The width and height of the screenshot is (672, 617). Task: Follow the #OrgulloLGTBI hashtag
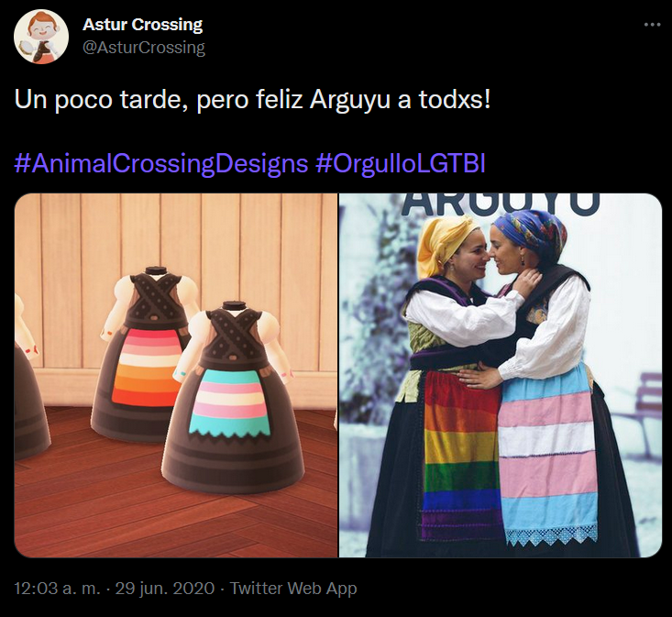(x=401, y=163)
